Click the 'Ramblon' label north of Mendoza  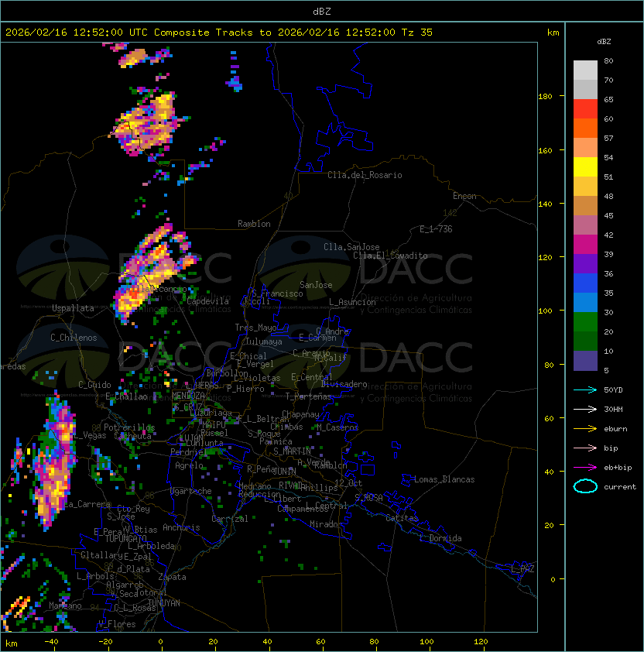click(x=254, y=224)
